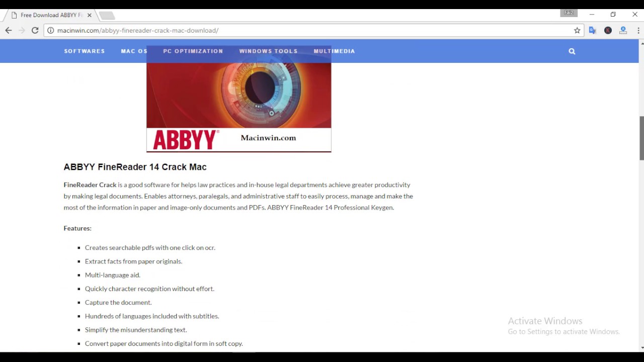
Task: Bookmark this page with the star icon
Action: tap(577, 30)
